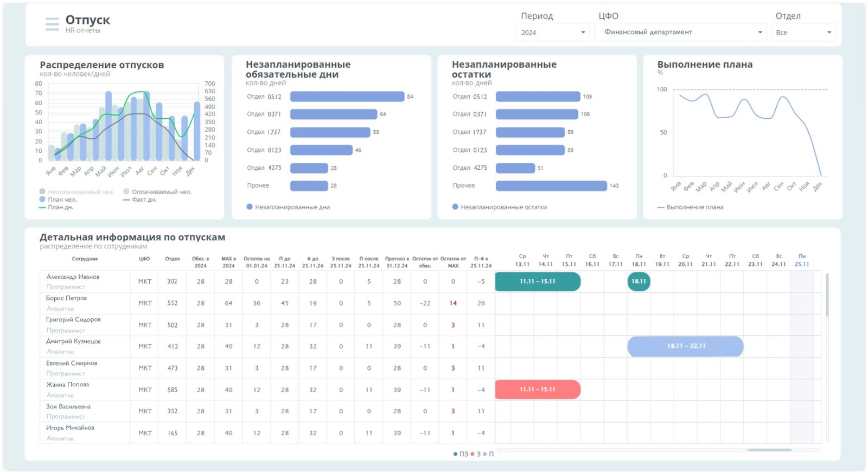Open the Период dropdown showing 2024
This screenshot has width=868, height=473.
pos(553,33)
